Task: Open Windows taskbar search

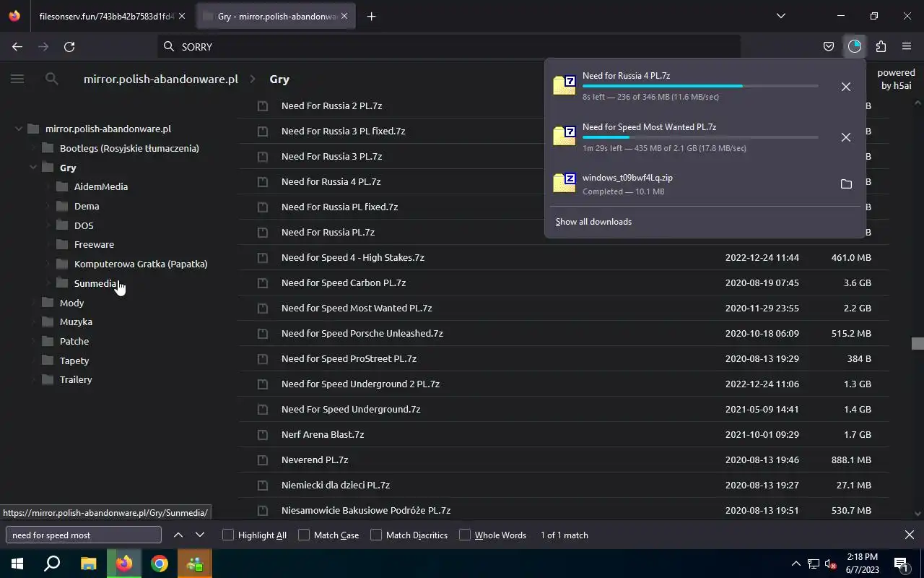Action: (x=52, y=564)
